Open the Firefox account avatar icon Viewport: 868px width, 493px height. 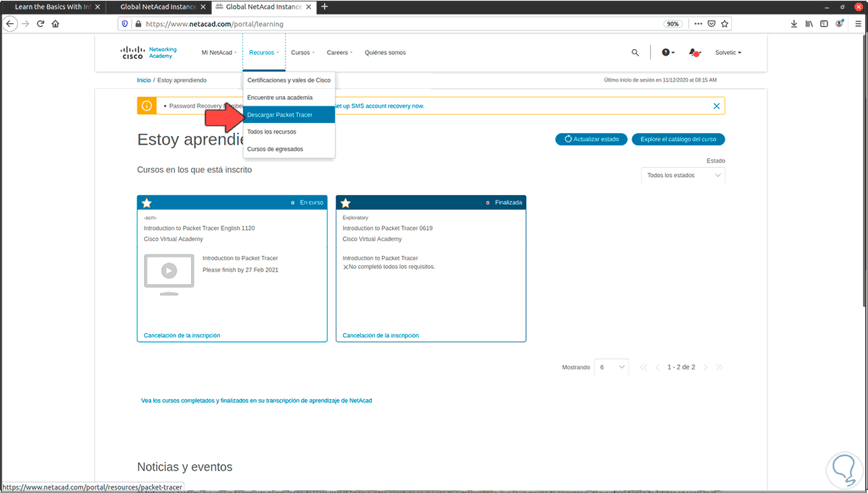click(840, 24)
